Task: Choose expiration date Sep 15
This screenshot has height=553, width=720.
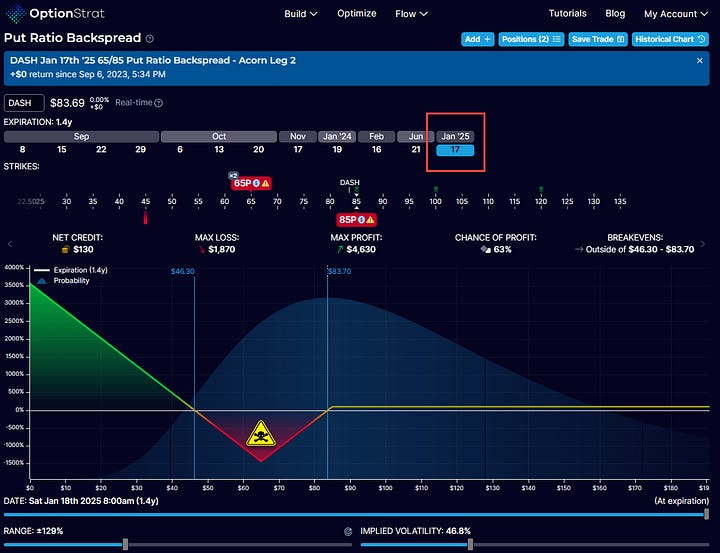Action: tap(62, 150)
